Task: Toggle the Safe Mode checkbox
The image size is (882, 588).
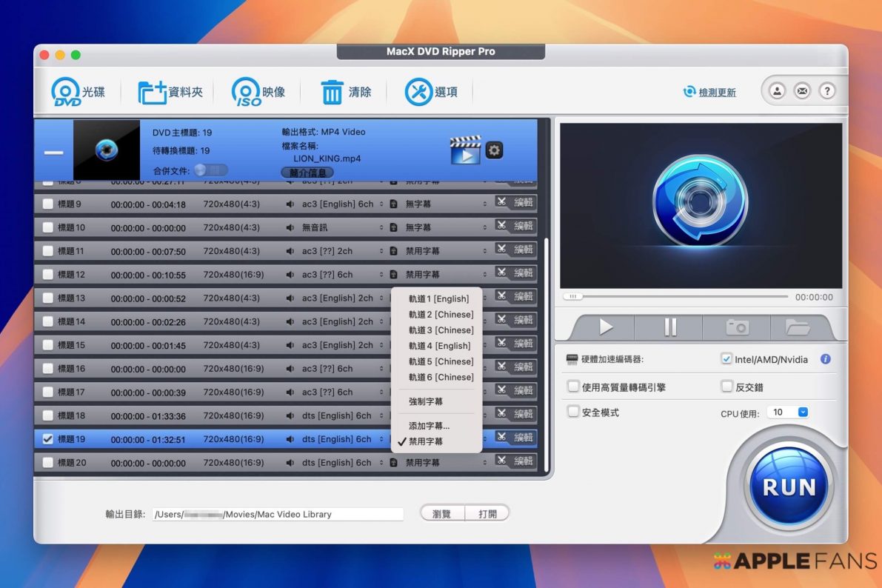Action: 573,412
